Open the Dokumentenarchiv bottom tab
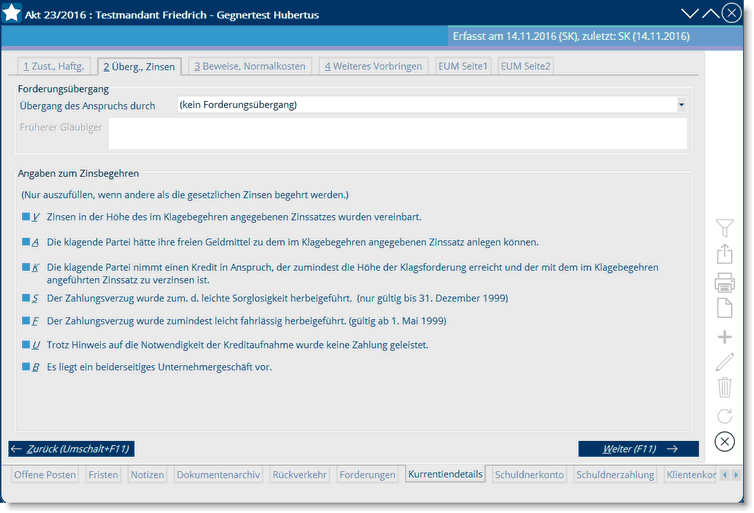Viewport: 754px width, 513px height. pyautogui.click(x=218, y=475)
